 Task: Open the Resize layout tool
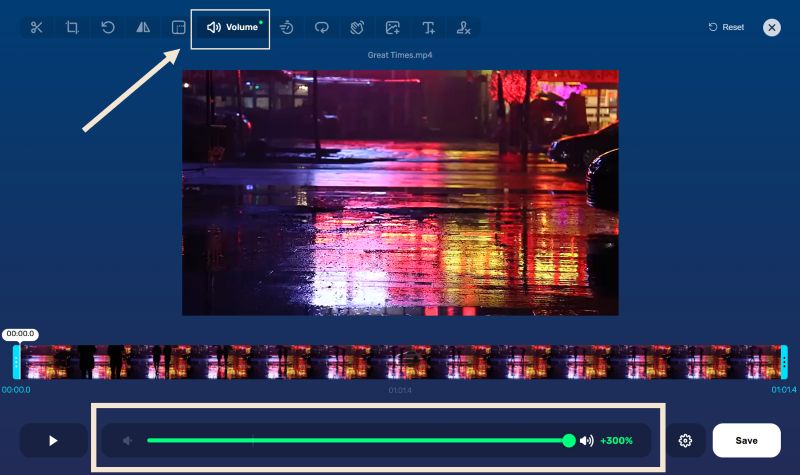tap(178, 27)
